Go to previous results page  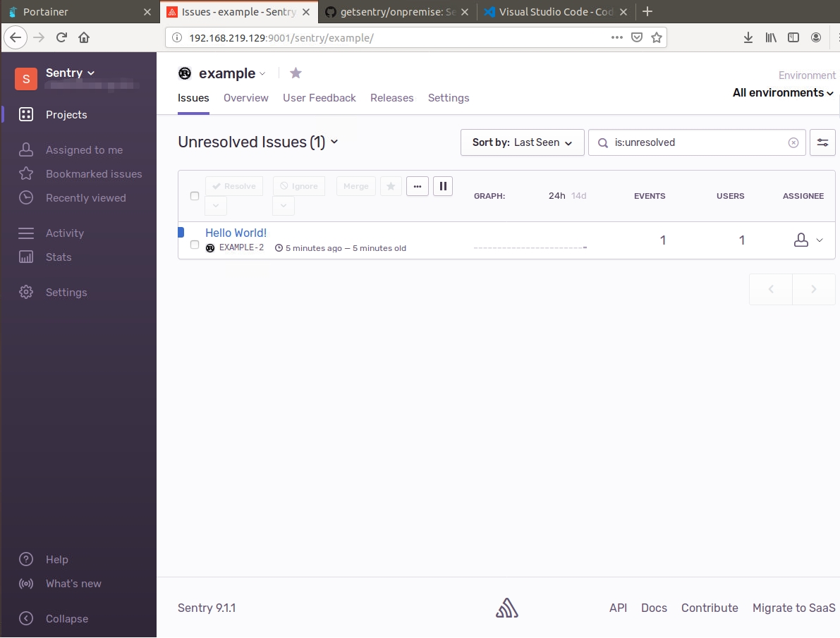coord(771,289)
